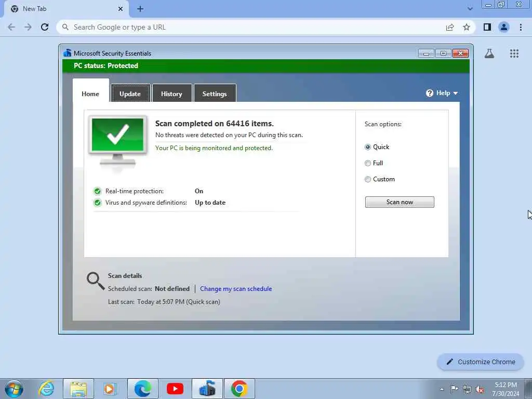Screen dimensions: 532x399
Task: Open the taskbar clock and date
Action: tap(506, 389)
